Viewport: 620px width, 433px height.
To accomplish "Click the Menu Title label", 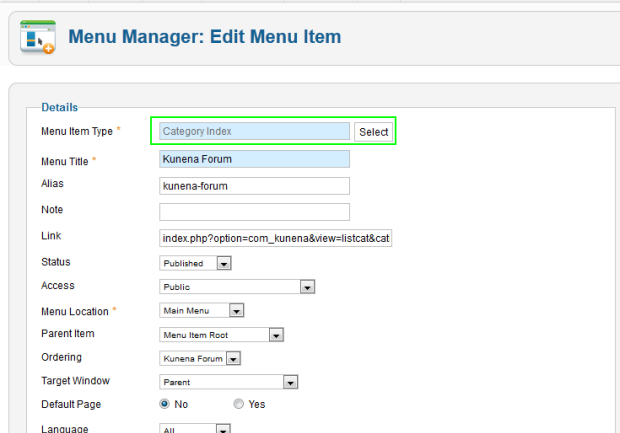I will [65, 161].
